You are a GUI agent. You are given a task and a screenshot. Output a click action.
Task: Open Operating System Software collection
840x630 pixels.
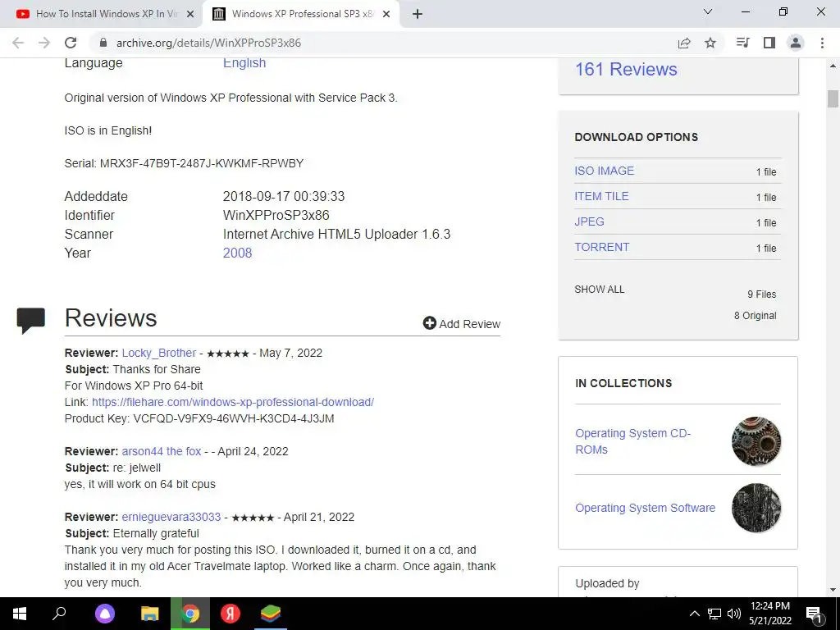pyautogui.click(x=645, y=508)
